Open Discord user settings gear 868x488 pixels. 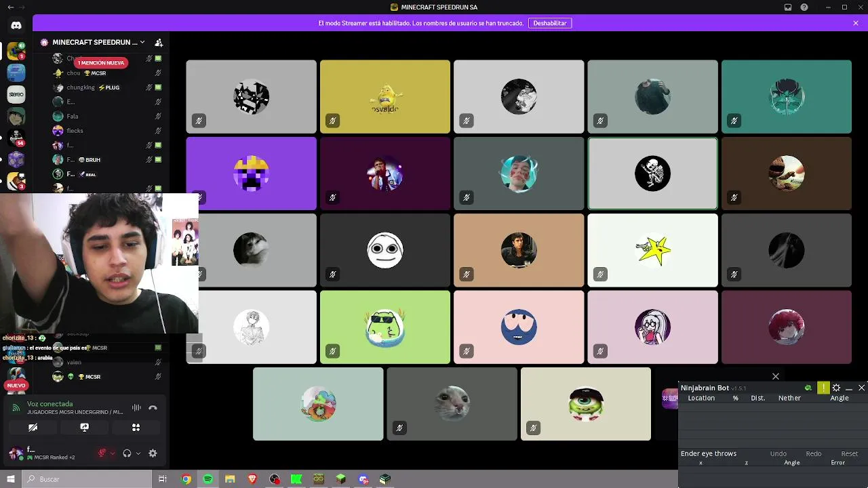153,453
